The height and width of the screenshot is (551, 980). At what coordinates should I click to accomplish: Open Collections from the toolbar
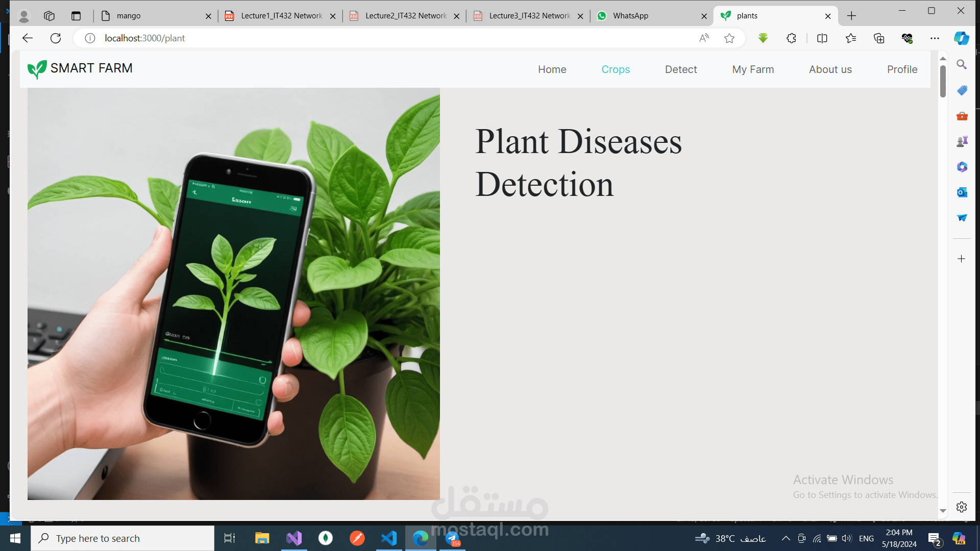click(879, 38)
